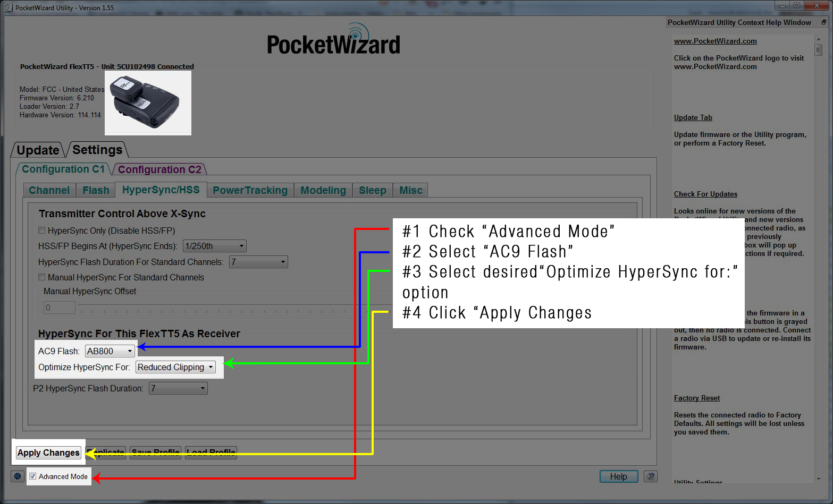This screenshot has height=504, width=833.
Task: Click the Replicate button
Action: (106, 452)
